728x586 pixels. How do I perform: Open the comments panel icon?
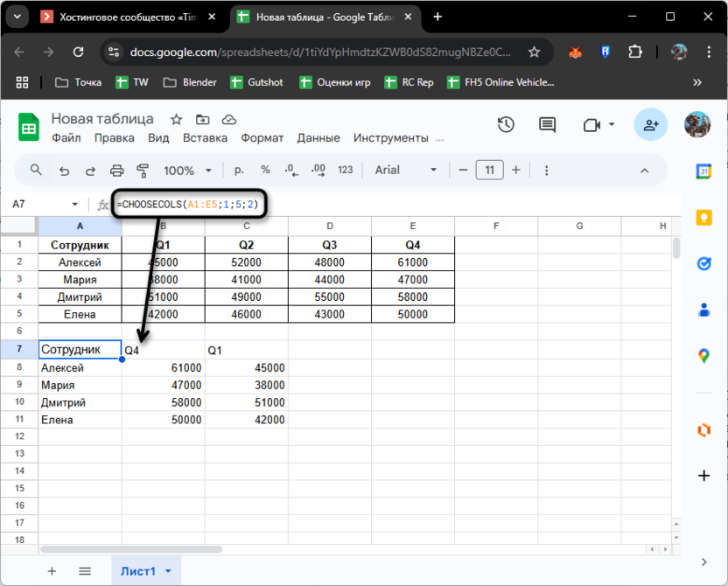547,125
